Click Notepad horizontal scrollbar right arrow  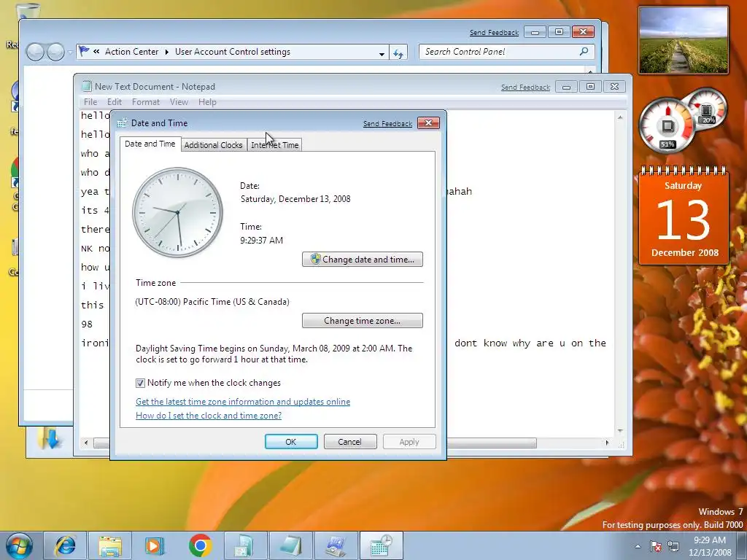(607, 443)
